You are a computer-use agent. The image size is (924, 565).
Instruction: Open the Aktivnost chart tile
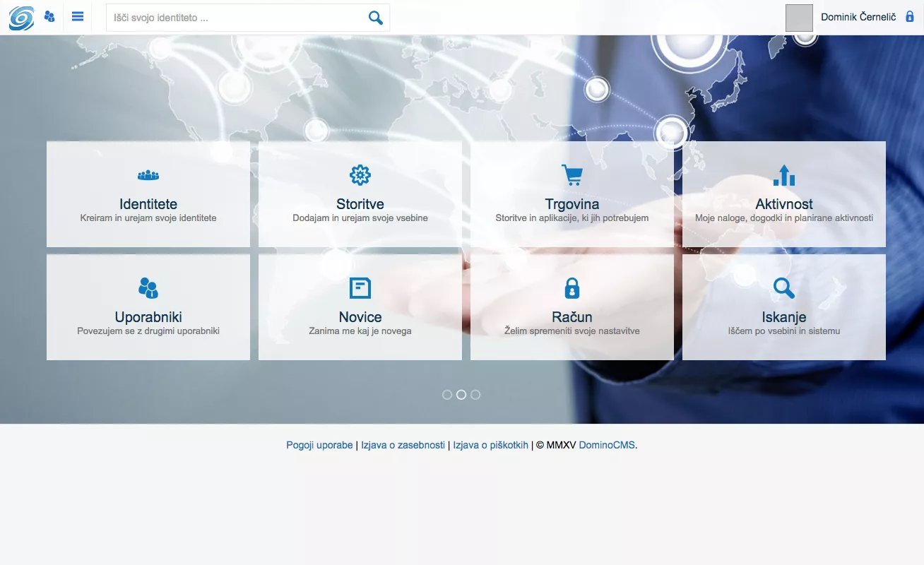point(784,194)
